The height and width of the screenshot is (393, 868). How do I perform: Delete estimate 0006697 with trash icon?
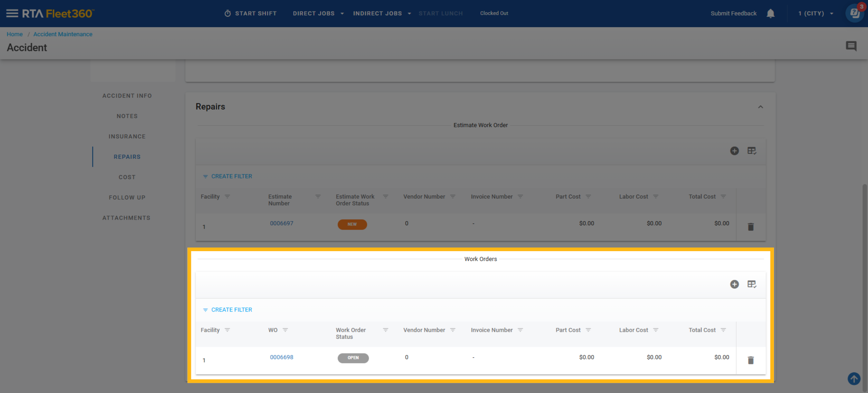pos(751,227)
